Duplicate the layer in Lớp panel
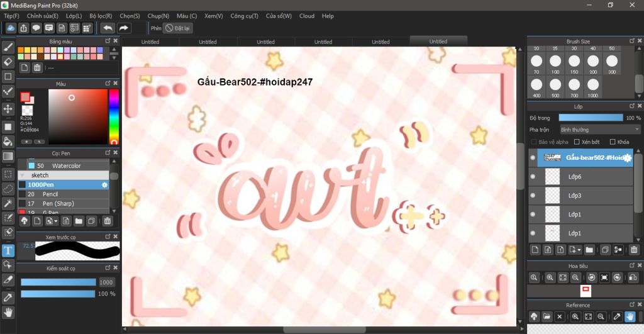 [605, 249]
